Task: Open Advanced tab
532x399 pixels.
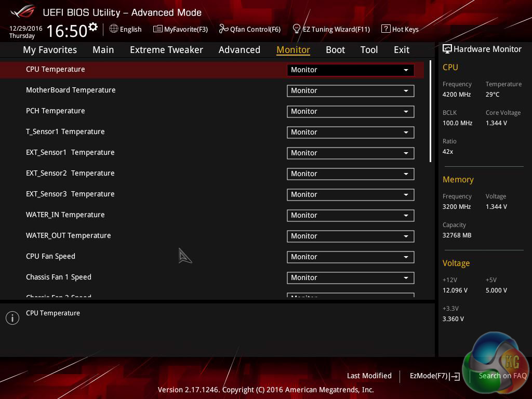Action: pos(239,50)
